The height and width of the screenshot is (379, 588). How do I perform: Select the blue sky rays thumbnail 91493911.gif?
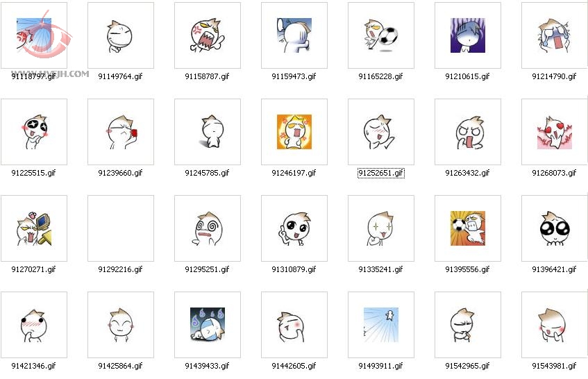pos(381,325)
